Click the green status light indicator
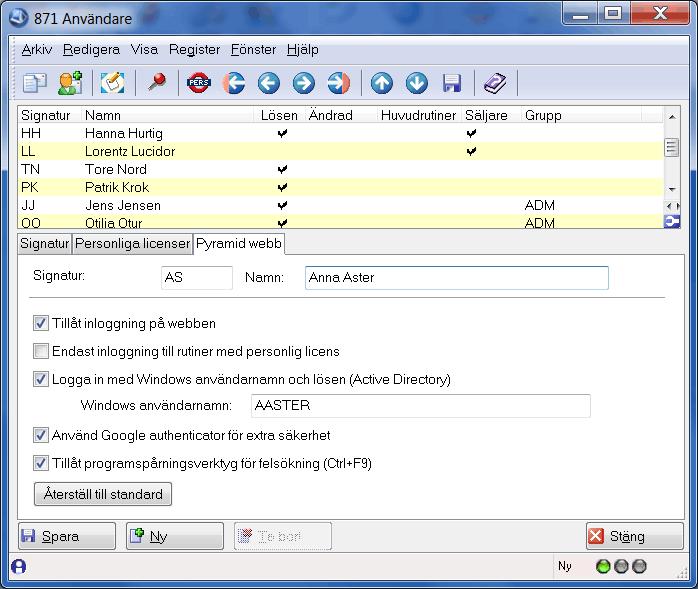The image size is (698, 589). (603, 566)
